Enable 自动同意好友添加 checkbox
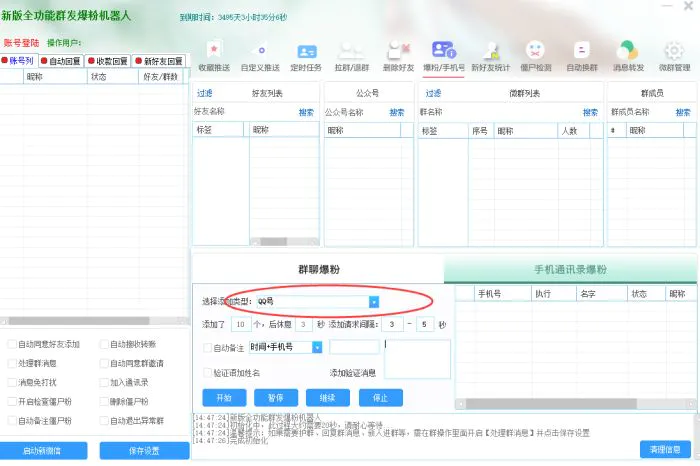700x466 pixels. (12, 344)
